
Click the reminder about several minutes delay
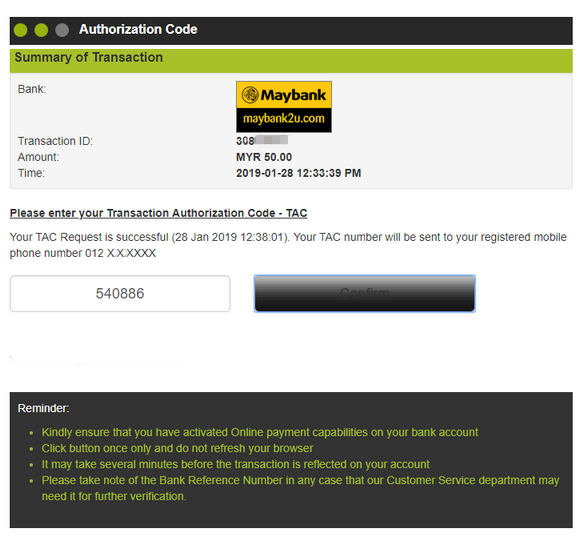235,464
